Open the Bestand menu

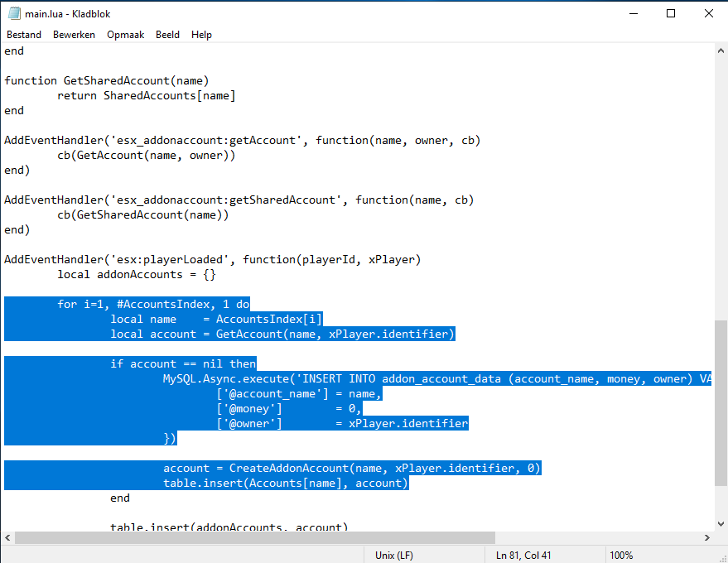coord(24,34)
